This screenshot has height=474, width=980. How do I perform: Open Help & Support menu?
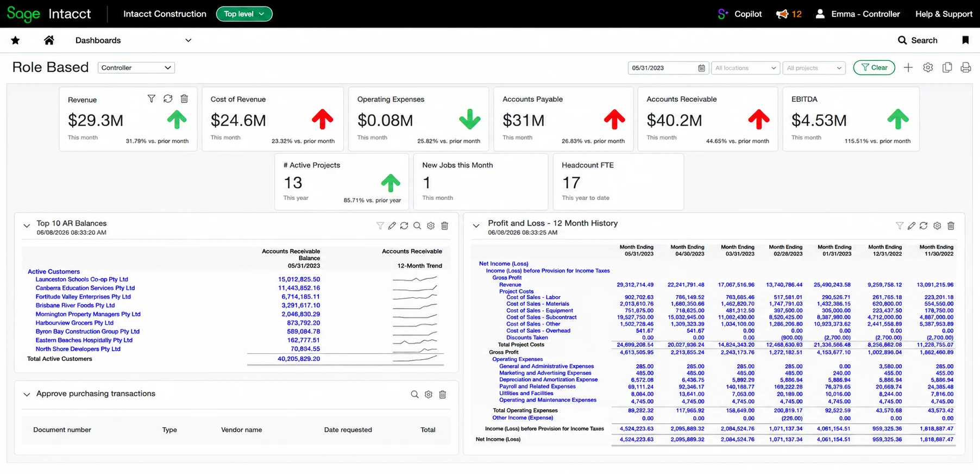pyautogui.click(x=944, y=14)
